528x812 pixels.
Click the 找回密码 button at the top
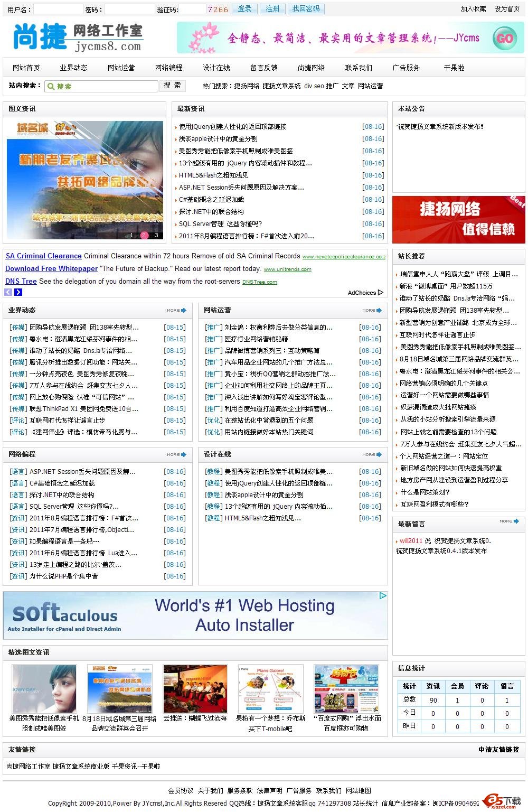305,8
